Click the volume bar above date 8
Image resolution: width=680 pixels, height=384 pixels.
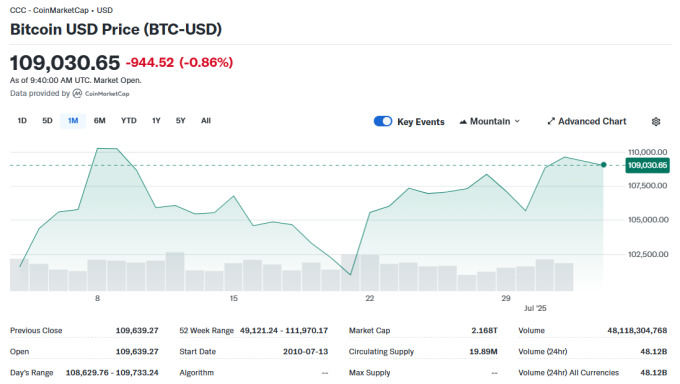[97, 275]
